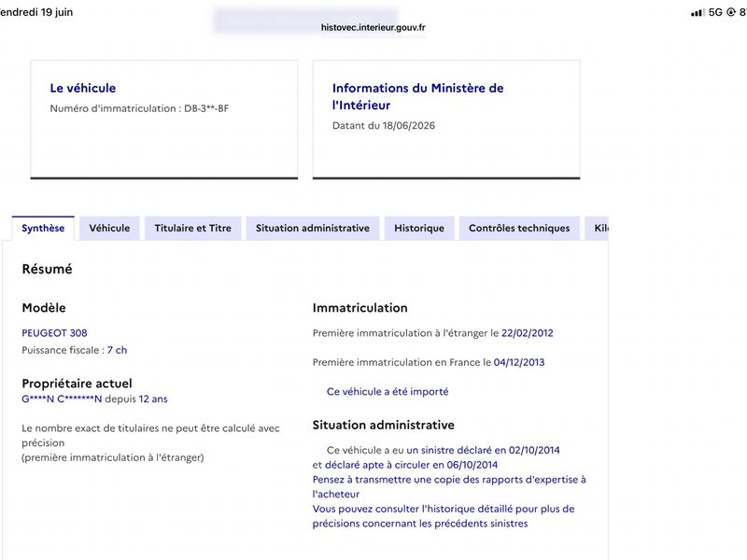Select the Situation administrative tab
The image size is (747, 560).
coord(313,228)
